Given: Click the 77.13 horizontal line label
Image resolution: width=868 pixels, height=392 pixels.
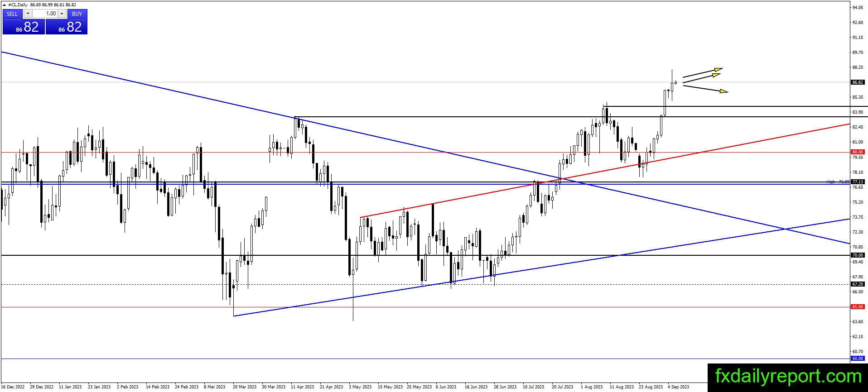Looking at the screenshot, I should click(x=858, y=182).
